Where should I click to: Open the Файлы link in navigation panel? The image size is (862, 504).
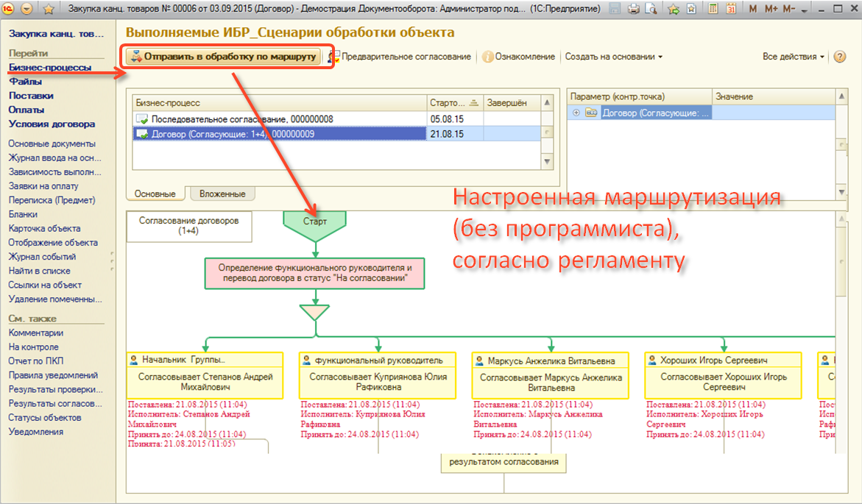click(25, 82)
